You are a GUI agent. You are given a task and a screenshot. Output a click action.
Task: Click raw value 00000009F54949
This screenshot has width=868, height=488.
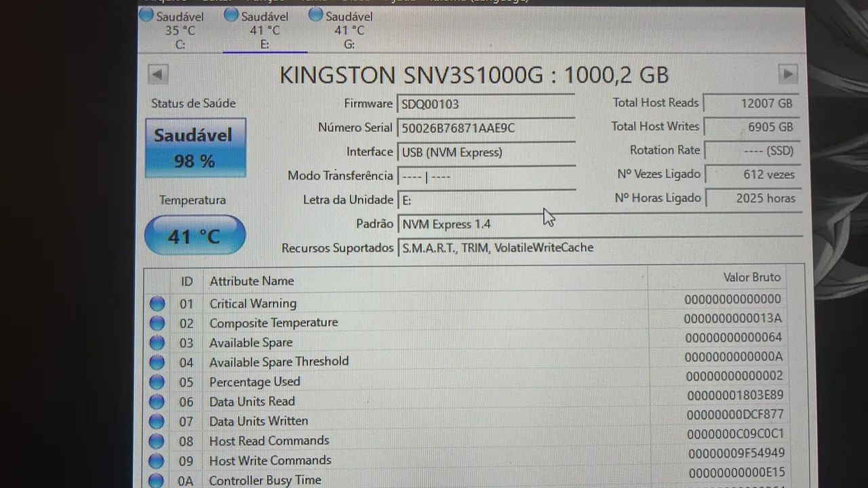click(x=736, y=453)
